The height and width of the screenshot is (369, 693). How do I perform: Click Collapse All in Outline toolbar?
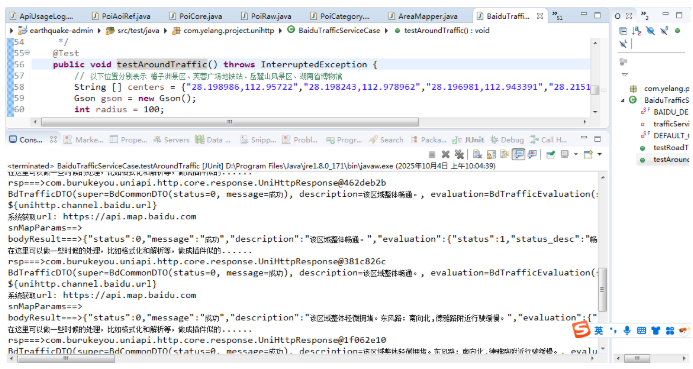click(623, 31)
